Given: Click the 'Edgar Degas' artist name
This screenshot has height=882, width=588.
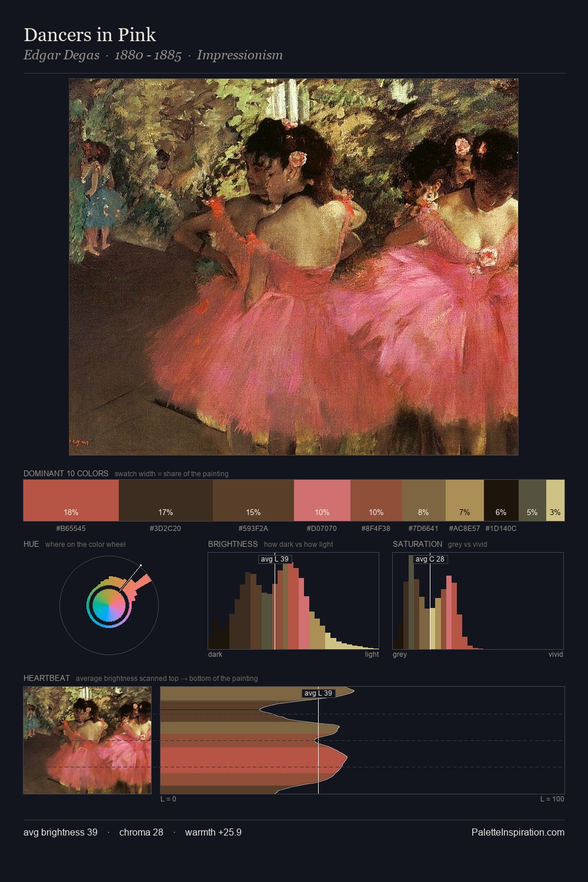Looking at the screenshot, I should (62, 55).
